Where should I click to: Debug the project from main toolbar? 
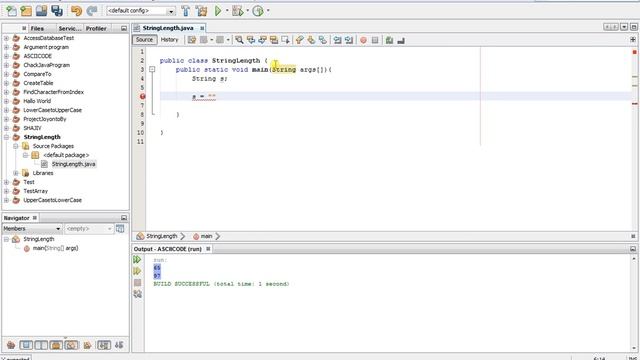point(237,11)
